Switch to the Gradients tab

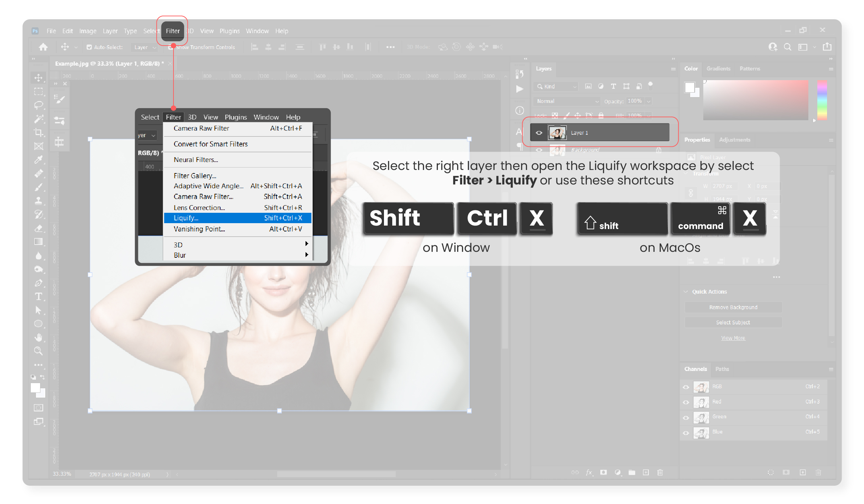point(718,68)
